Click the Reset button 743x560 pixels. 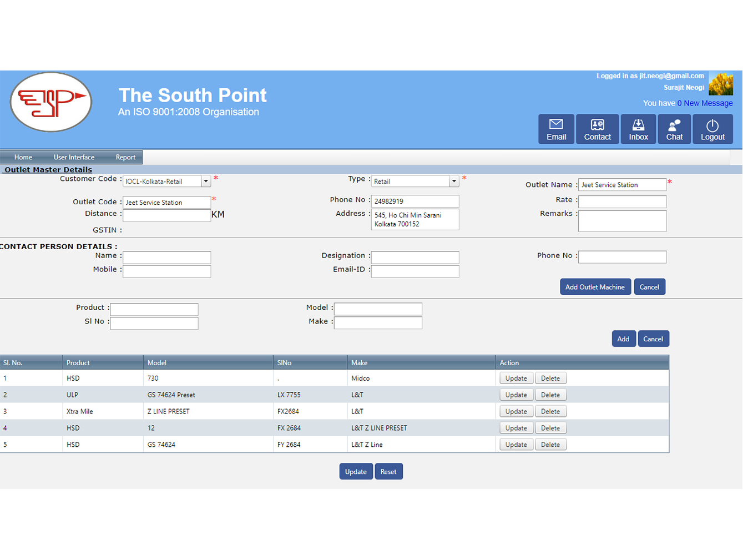coord(388,472)
